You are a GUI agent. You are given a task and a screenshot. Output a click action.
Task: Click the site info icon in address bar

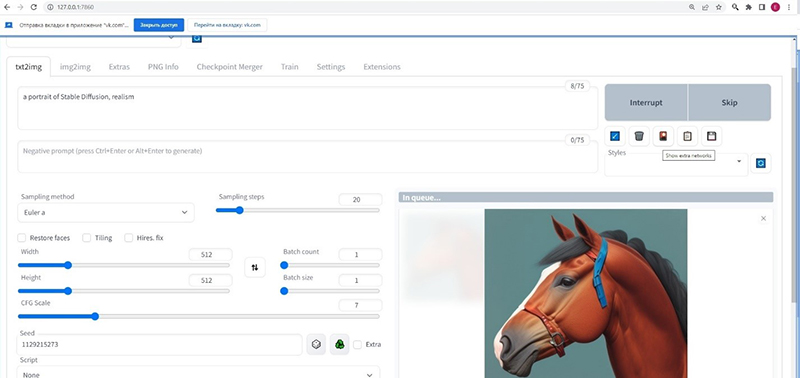(50, 7)
